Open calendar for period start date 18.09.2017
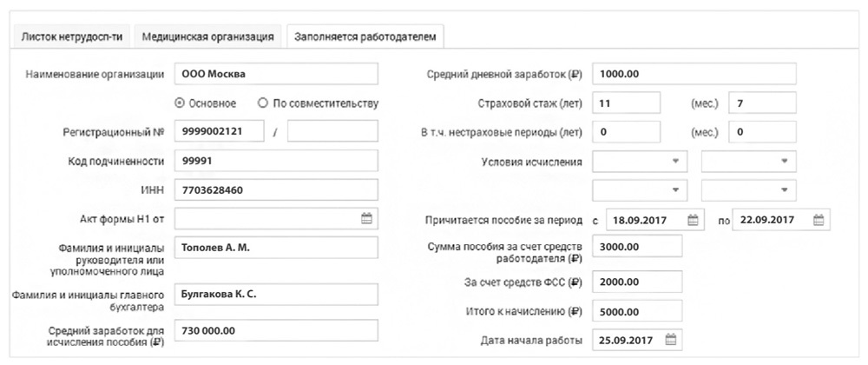This screenshot has height=365, width=868. (x=693, y=220)
